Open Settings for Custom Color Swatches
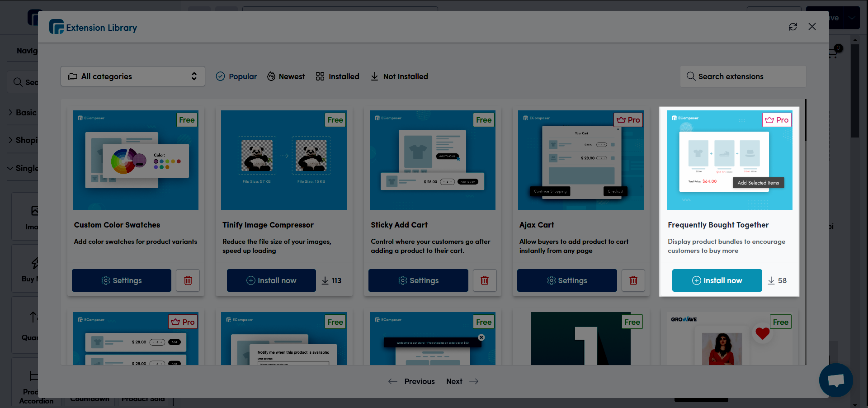The height and width of the screenshot is (408, 868). 122,280
